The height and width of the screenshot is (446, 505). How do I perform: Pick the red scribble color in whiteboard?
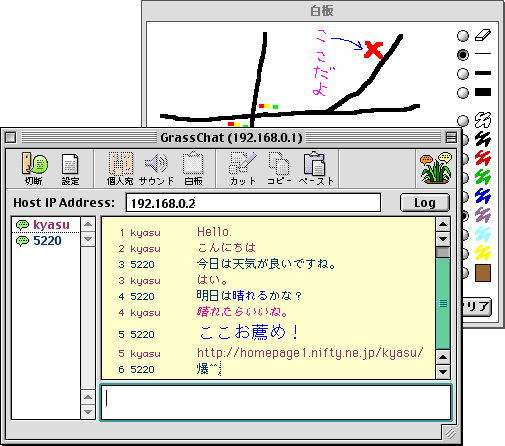pos(483,158)
